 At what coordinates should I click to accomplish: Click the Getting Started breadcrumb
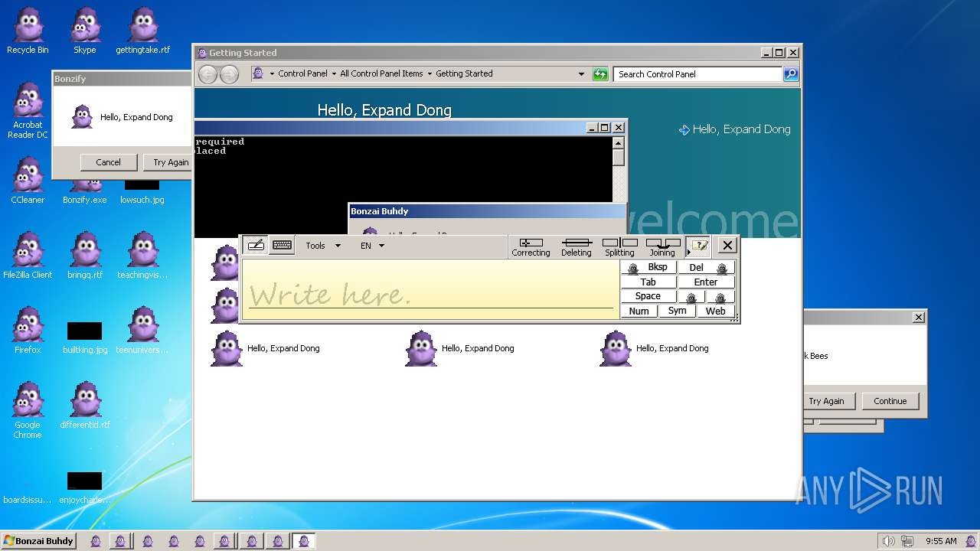tap(464, 74)
